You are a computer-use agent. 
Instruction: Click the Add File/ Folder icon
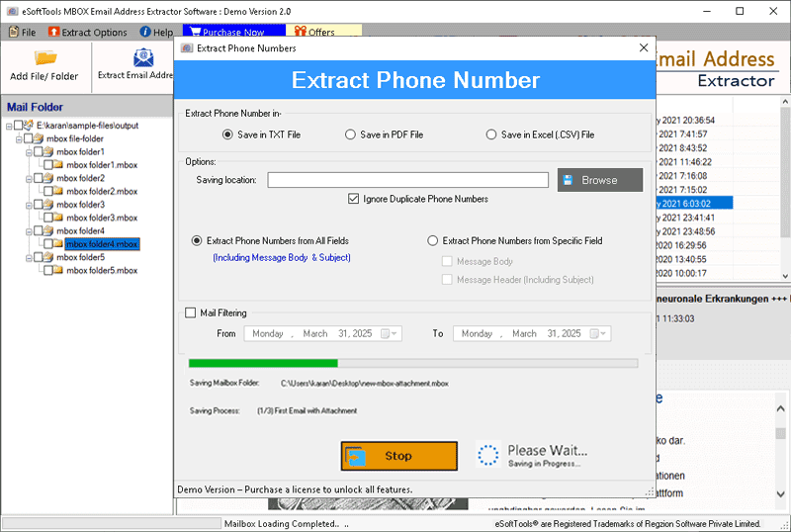(45, 57)
